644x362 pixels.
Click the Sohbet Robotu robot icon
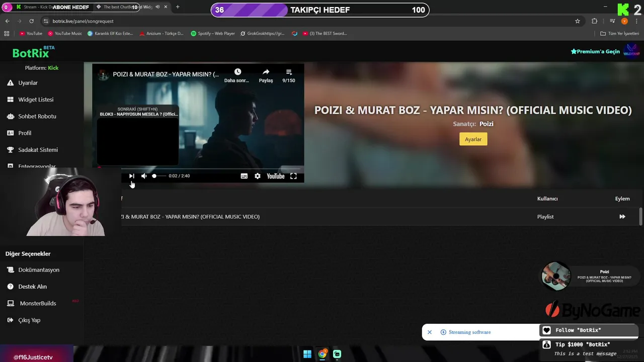(x=10, y=116)
